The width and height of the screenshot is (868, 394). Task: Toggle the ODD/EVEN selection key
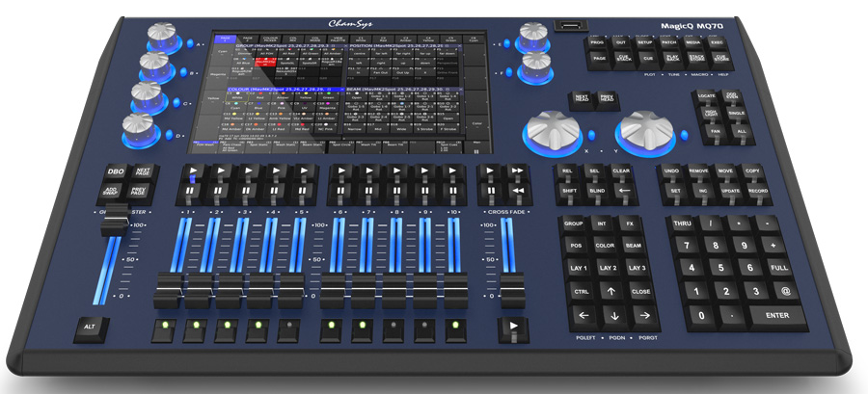(x=732, y=95)
